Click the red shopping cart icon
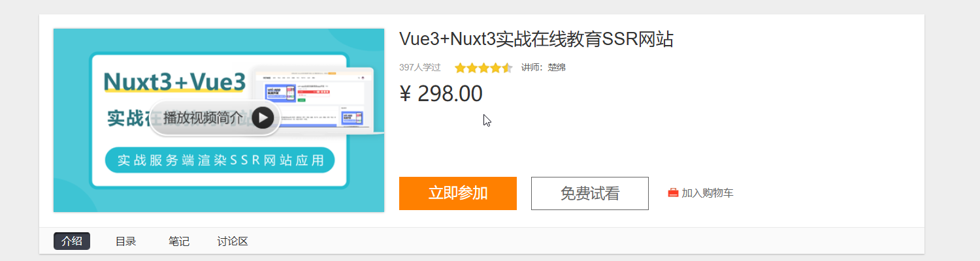Viewport: 980px width, 261px height. [673, 193]
